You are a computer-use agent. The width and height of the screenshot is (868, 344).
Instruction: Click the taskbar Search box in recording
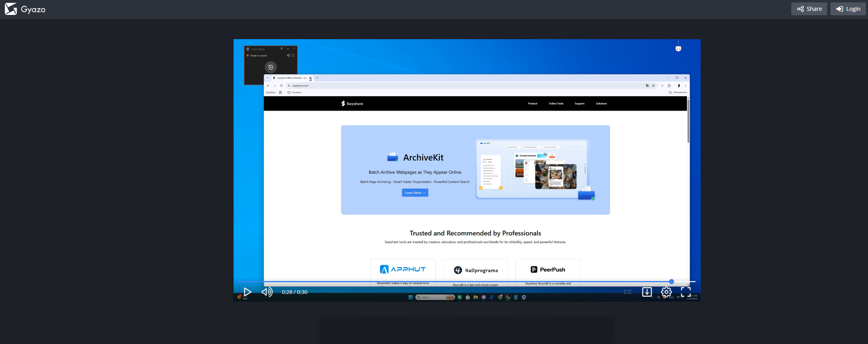pos(435,297)
